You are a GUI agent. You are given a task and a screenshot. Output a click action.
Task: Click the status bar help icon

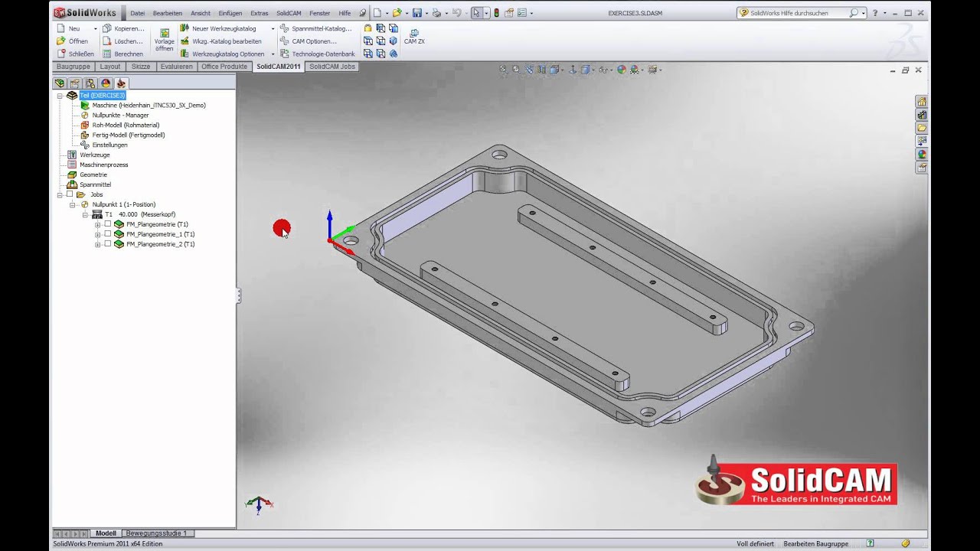click(x=870, y=543)
